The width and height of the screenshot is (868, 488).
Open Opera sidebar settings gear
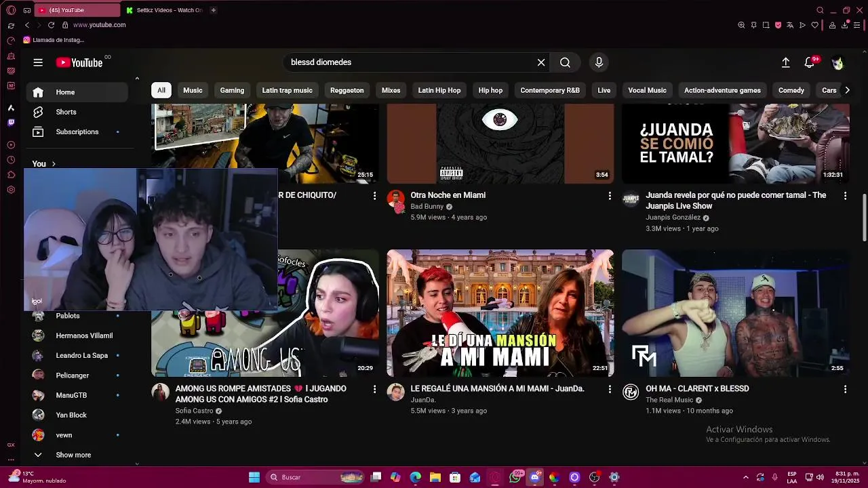11,190
